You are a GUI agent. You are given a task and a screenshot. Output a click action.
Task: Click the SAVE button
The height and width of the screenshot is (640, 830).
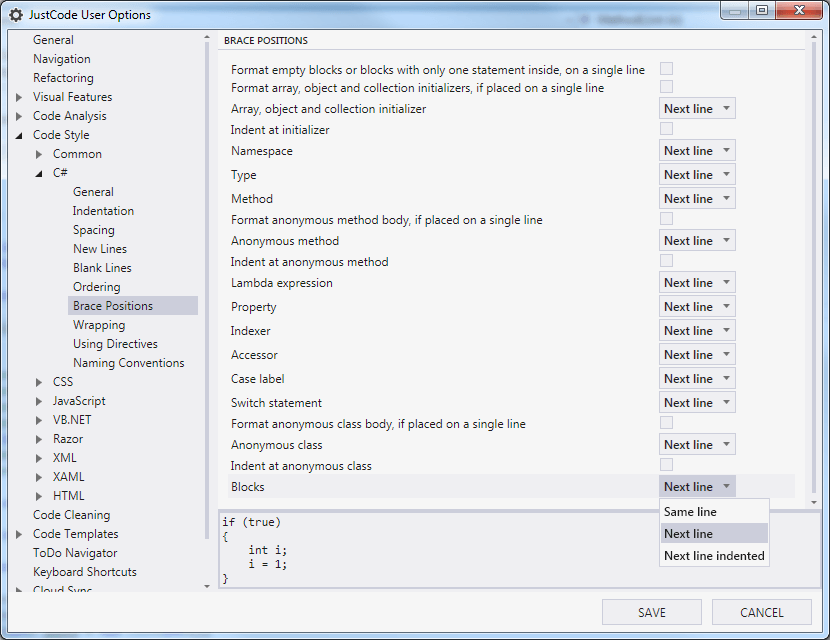(652, 612)
